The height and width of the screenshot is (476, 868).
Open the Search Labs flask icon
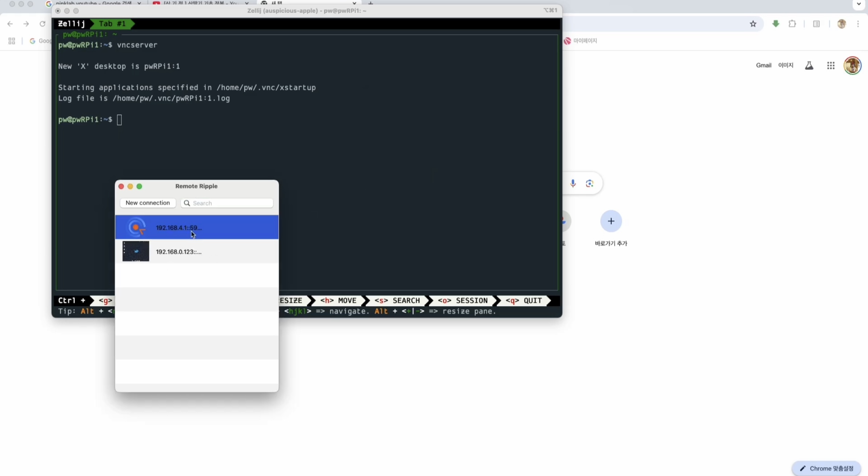(x=809, y=65)
